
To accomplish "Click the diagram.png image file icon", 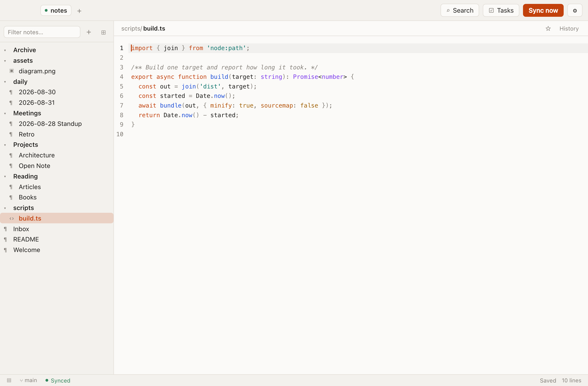I will (x=12, y=71).
